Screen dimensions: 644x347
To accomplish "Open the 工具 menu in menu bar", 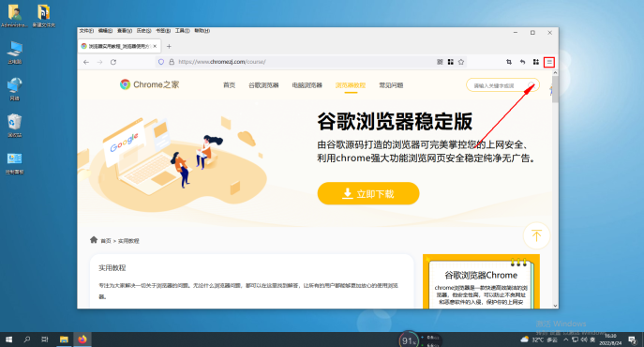I will [x=183, y=31].
